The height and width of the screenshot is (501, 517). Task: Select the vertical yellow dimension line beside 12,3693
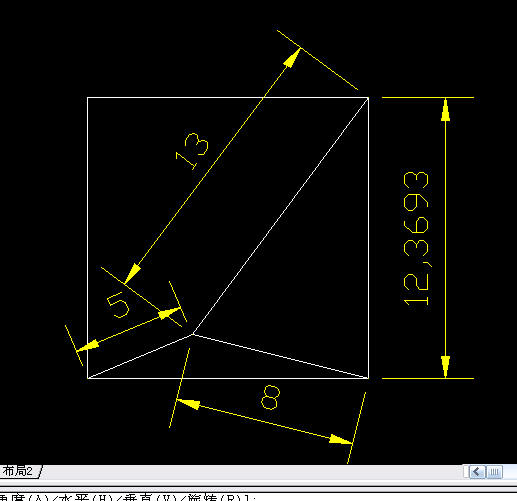click(x=446, y=238)
